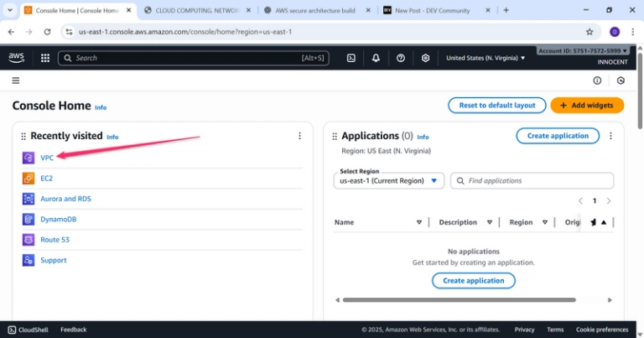Open the Select Region us-east-1 dropdown
The width and height of the screenshot is (644, 338).
(388, 180)
